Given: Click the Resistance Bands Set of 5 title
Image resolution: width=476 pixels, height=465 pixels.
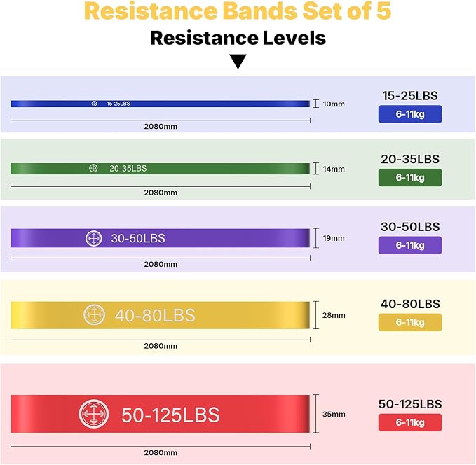Looking at the screenshot, I should (x=238, y=11).
